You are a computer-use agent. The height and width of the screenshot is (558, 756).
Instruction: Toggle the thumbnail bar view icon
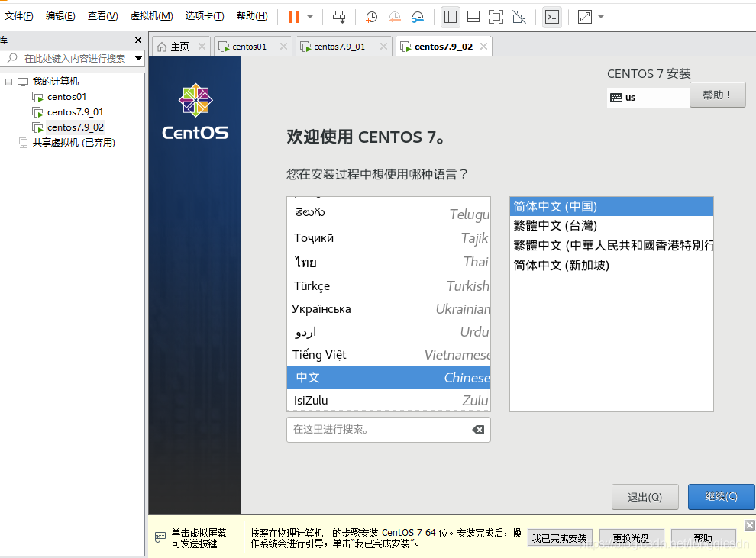[473, 17]
